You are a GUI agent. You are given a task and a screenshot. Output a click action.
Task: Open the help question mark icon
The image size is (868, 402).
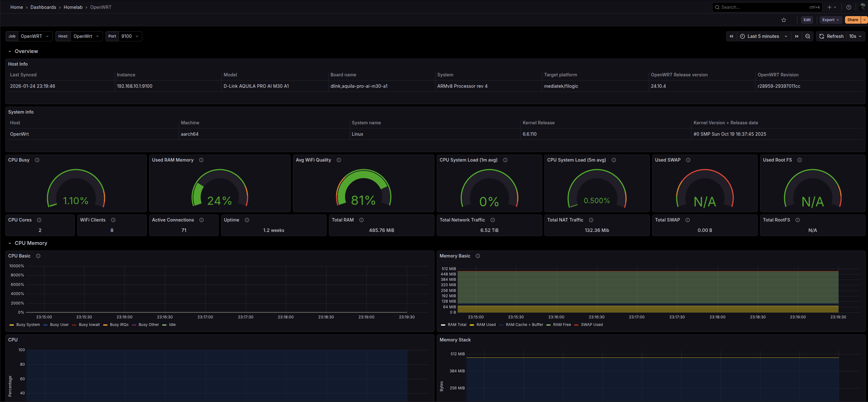click(848, 7)
